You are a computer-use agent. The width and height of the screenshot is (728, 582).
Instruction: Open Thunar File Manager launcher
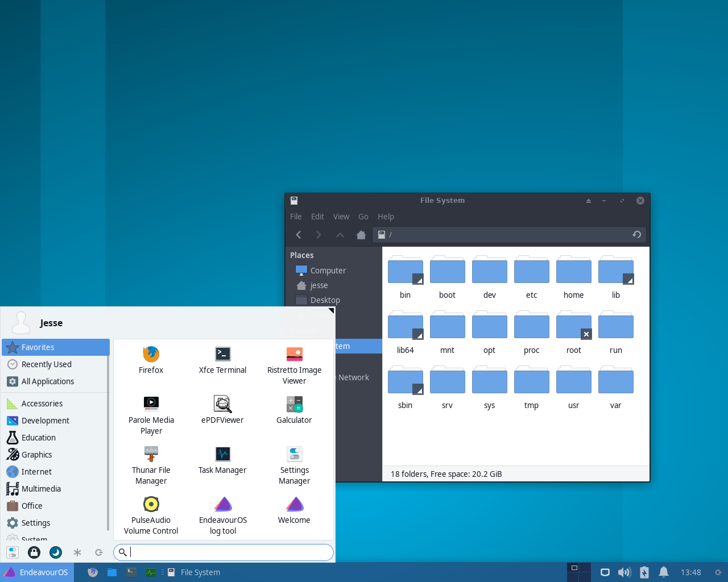[x=151, y=465]
